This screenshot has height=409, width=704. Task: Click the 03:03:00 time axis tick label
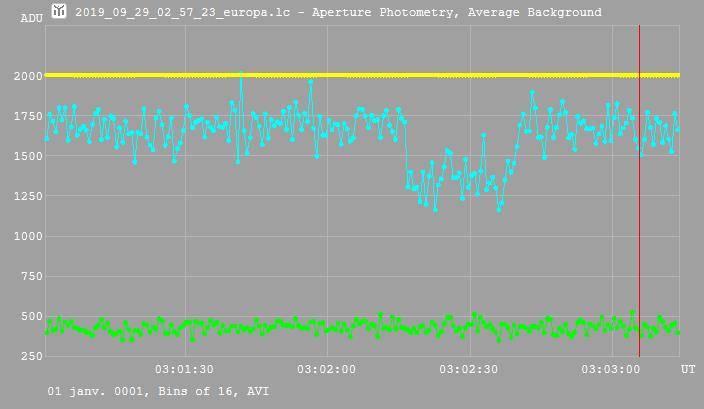[611, 369]
